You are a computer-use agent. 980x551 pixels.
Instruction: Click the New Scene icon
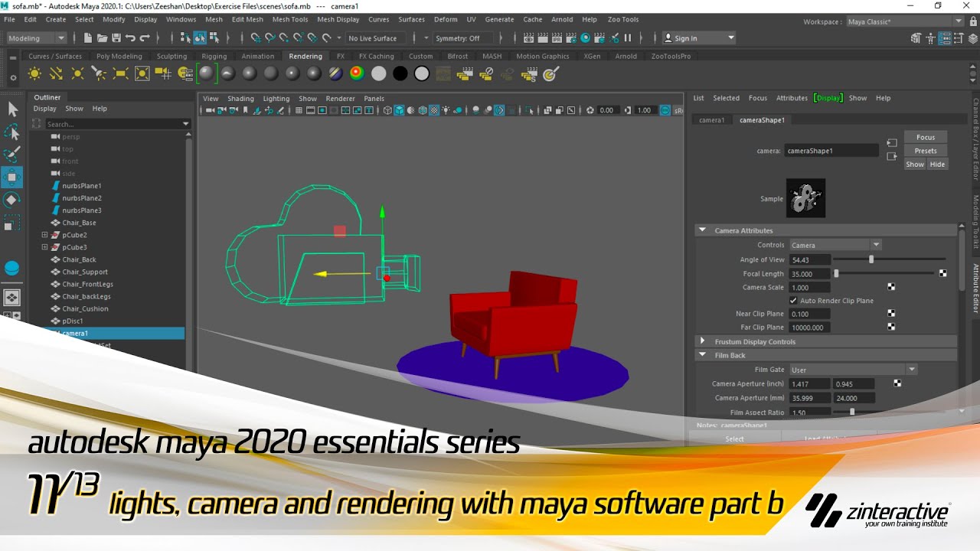tap(88, 37)
